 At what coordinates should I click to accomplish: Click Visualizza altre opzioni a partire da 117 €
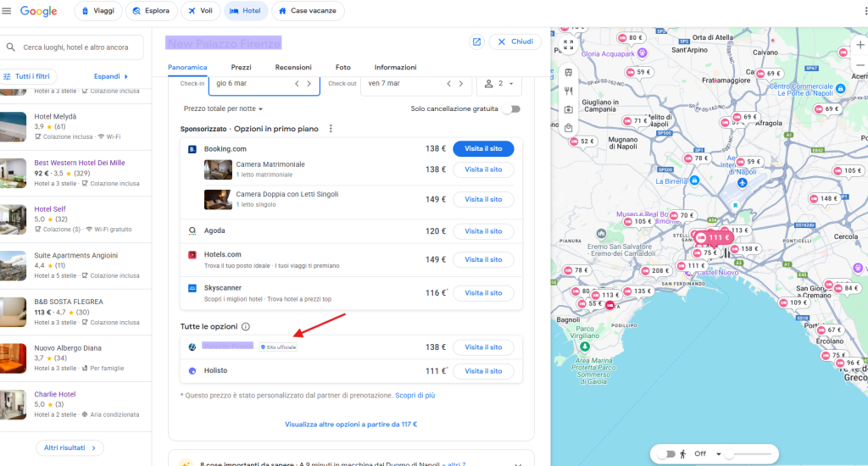[351, 424]
